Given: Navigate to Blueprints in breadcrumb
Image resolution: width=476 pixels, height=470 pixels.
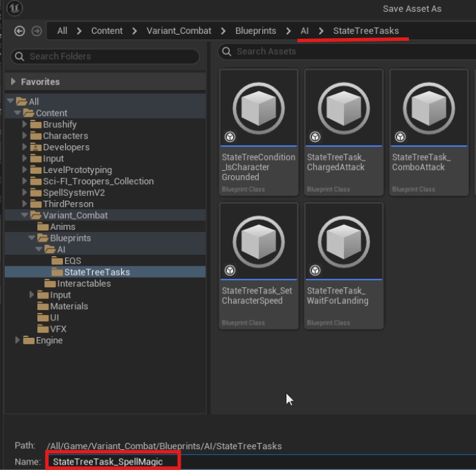Looking at the screenshot, I should pos(255,31).
